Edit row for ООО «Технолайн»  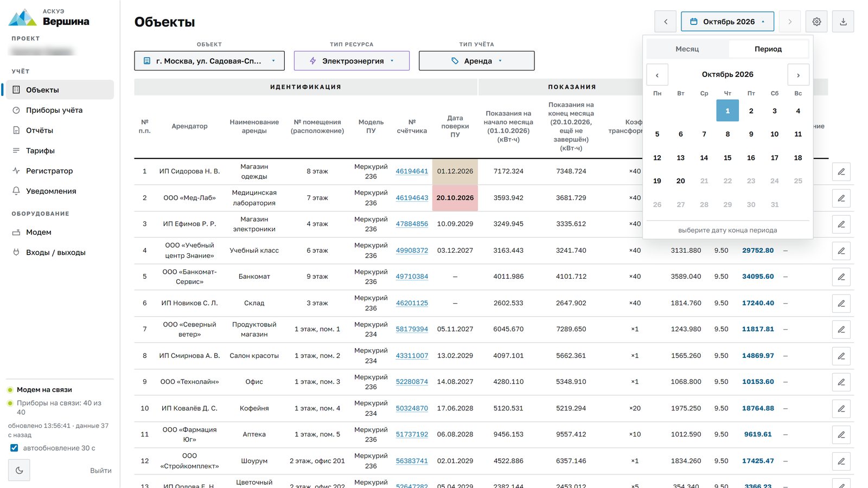click(x=841, y=382)
